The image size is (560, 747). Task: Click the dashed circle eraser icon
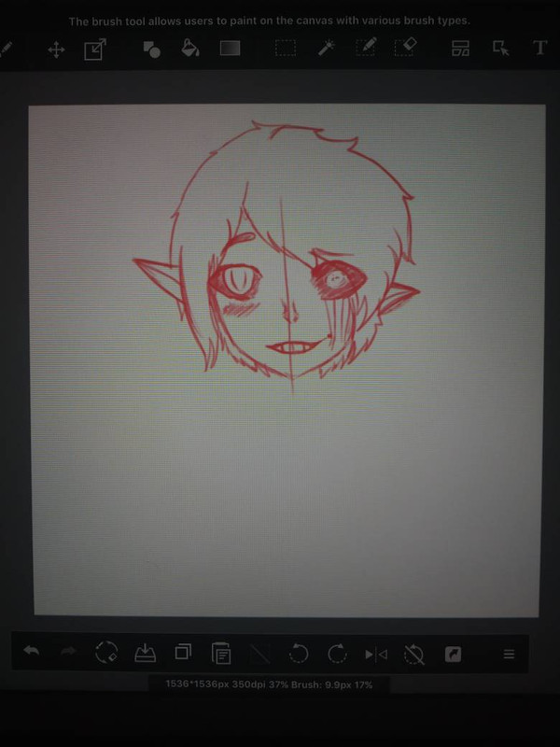point(106,652)
